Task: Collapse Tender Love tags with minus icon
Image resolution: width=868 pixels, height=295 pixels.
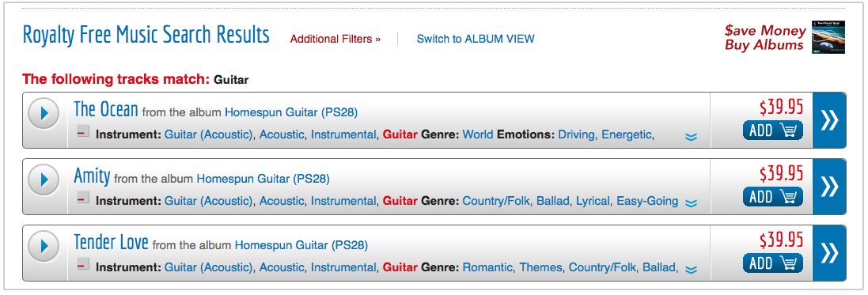Action: tap(83, 265)
